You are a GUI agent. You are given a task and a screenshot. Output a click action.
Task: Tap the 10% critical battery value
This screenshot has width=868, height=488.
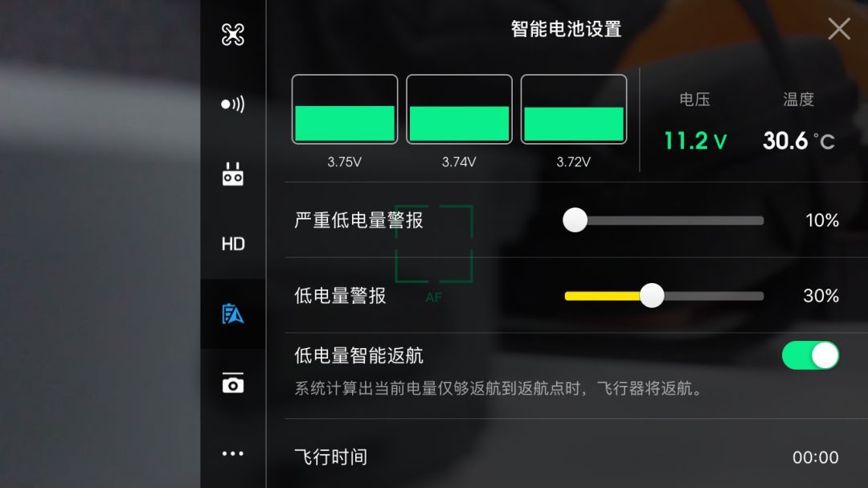pyautogui.click(x=822, y=220)
